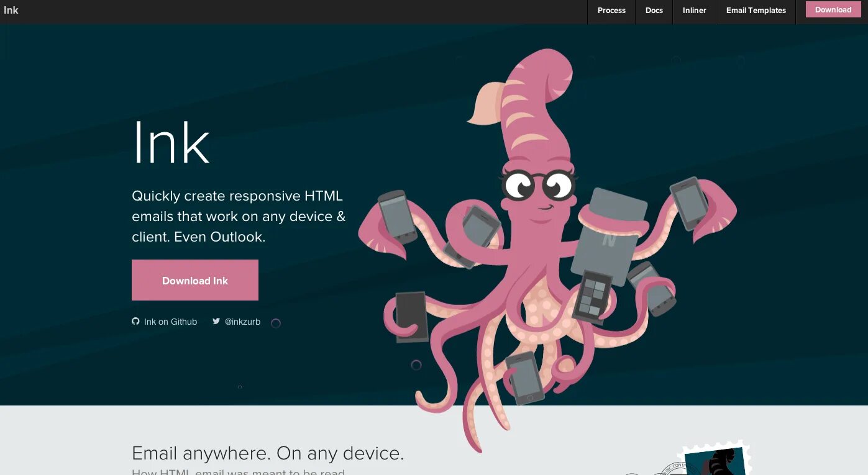Click the pink Download button in navbar

pos(833,9)
